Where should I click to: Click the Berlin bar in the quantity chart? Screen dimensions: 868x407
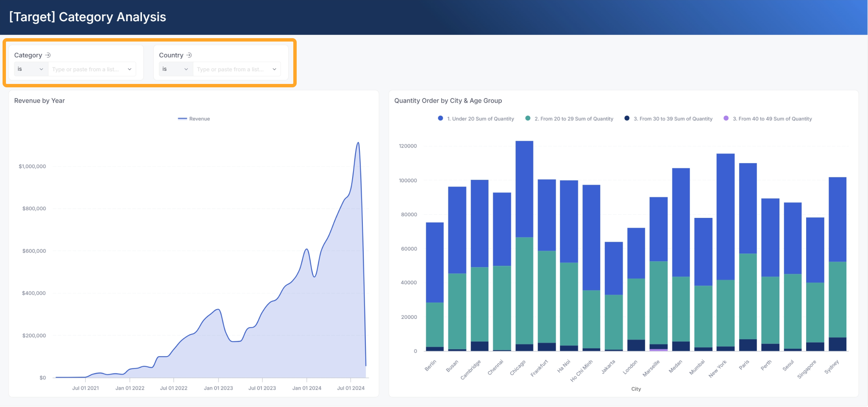(x=435, y=287)
